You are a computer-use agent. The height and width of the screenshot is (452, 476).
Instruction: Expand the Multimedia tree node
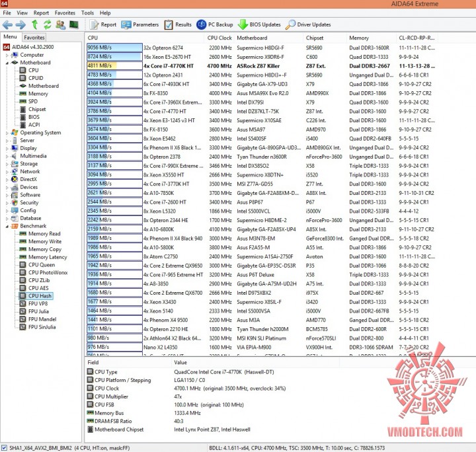tap(7, 156)
